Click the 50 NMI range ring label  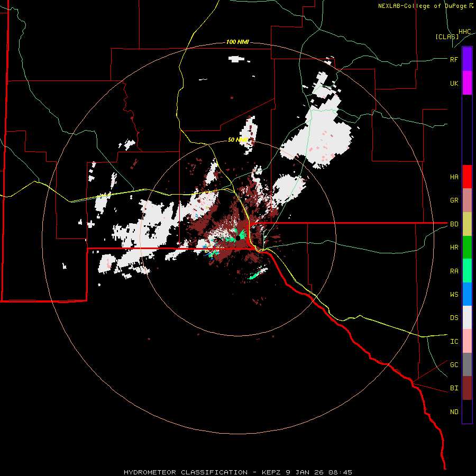pyautogui.click(x=237, y=140)
